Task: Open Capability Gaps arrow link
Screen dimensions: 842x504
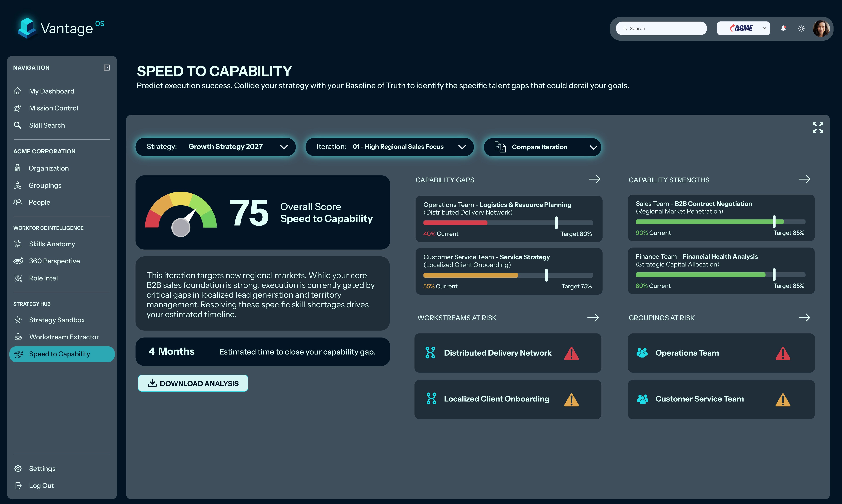Action: (x=594, y=179)
